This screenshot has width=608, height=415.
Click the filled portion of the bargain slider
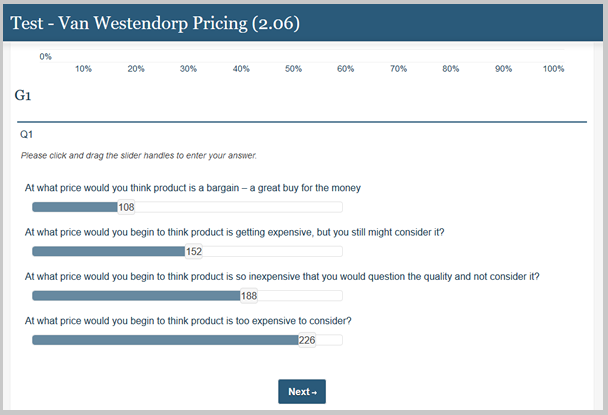tap(74, 207)
